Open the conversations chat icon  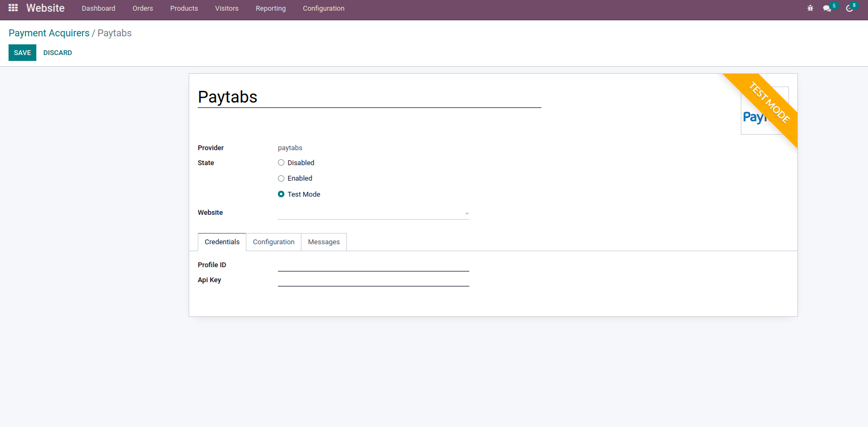(x=827, y=8)
